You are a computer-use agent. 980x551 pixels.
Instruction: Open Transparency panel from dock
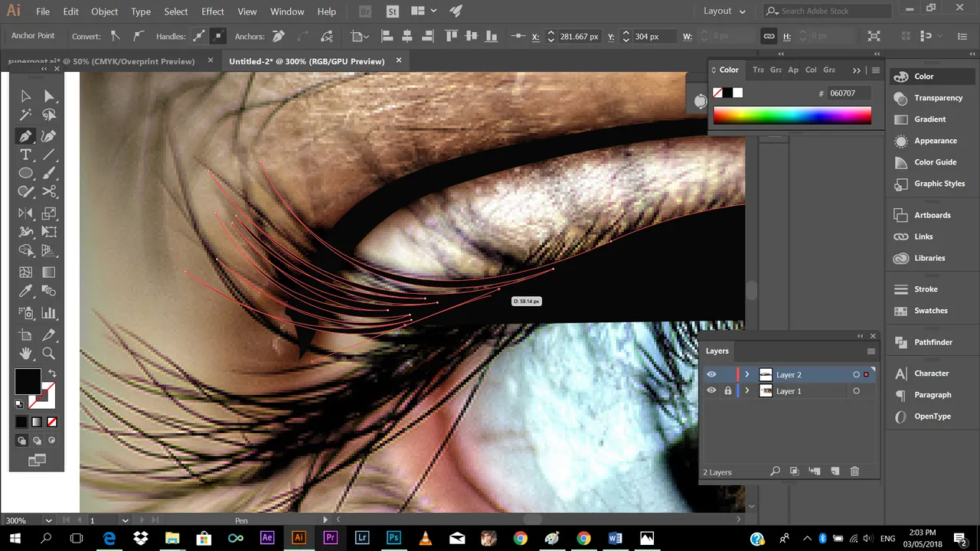[930, 98]
